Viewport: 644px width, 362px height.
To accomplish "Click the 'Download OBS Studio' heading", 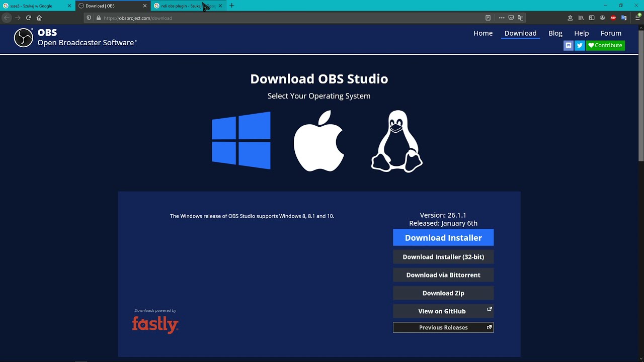I will pos(319,79).
